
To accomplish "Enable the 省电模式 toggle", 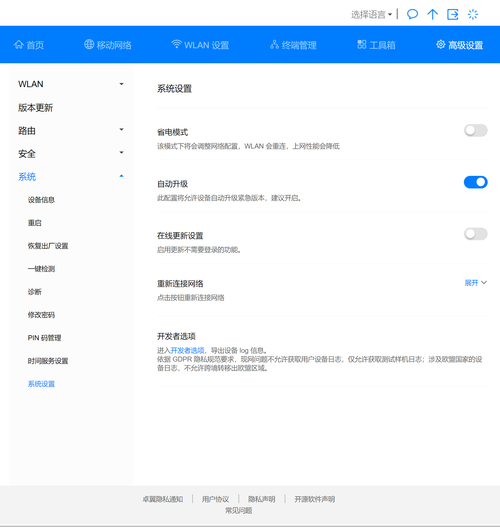I will (x=475, y=130).
